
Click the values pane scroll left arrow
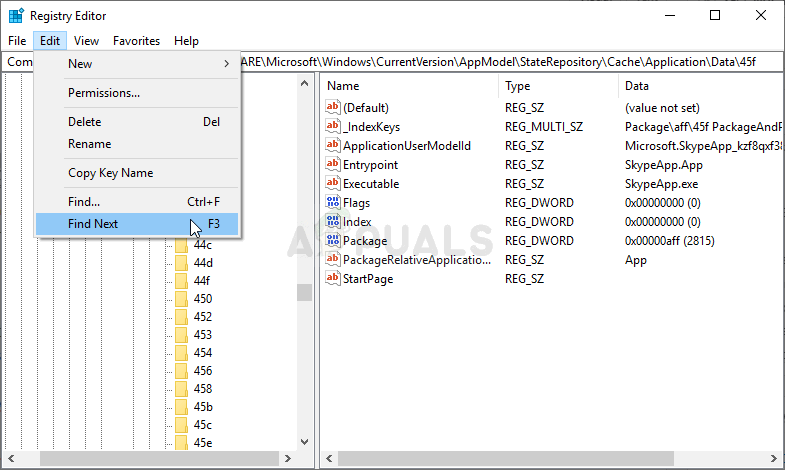[329, 458]
